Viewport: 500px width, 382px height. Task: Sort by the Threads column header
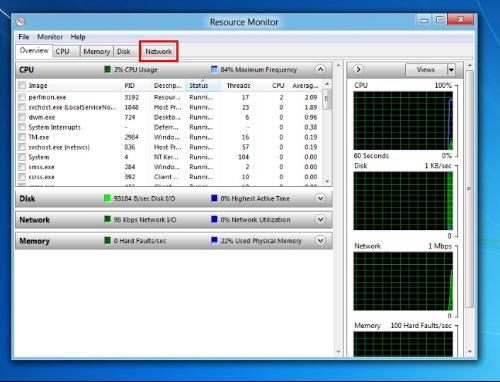[x=237, y=85]
